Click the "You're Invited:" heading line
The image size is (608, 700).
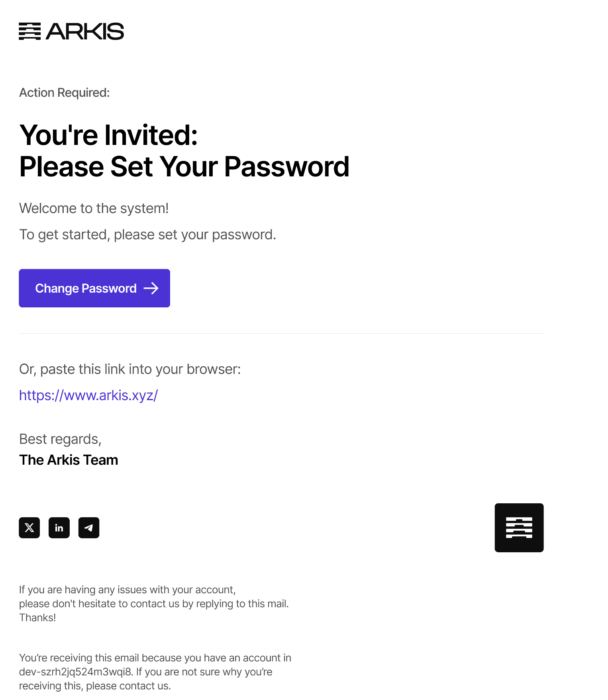(x=108, y=135)
